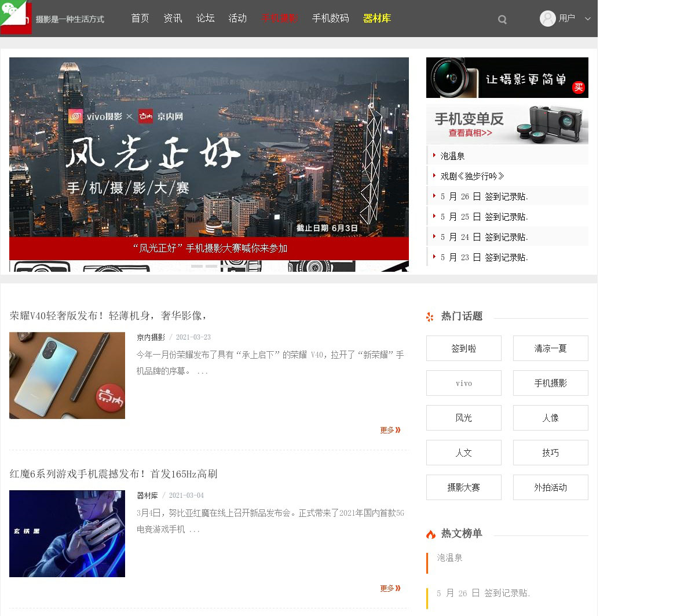Open the 红魔6 article thumbnail image
695x616 pixels.
click(x=67, y=533)
